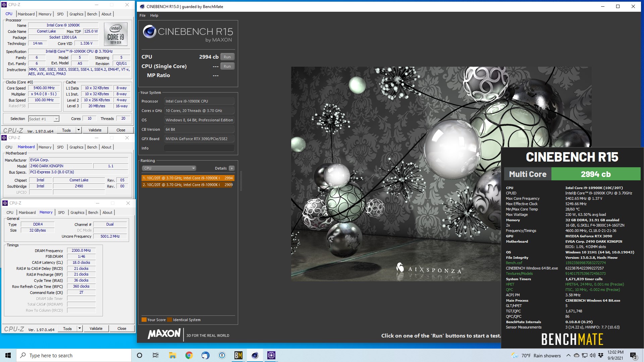Switch to CPU tab in CPU-Z Memory window
The width and height of the screenshot is (644, 362).
10,213
